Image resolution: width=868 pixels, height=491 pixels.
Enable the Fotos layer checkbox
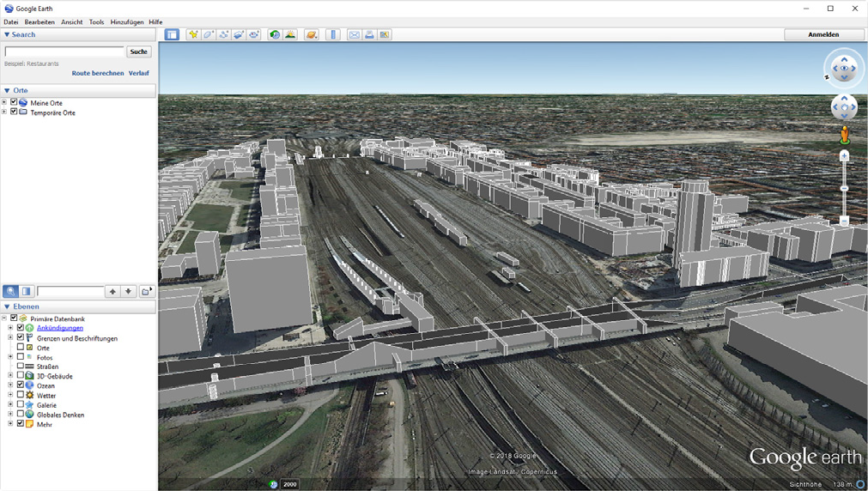click(21, 357)
